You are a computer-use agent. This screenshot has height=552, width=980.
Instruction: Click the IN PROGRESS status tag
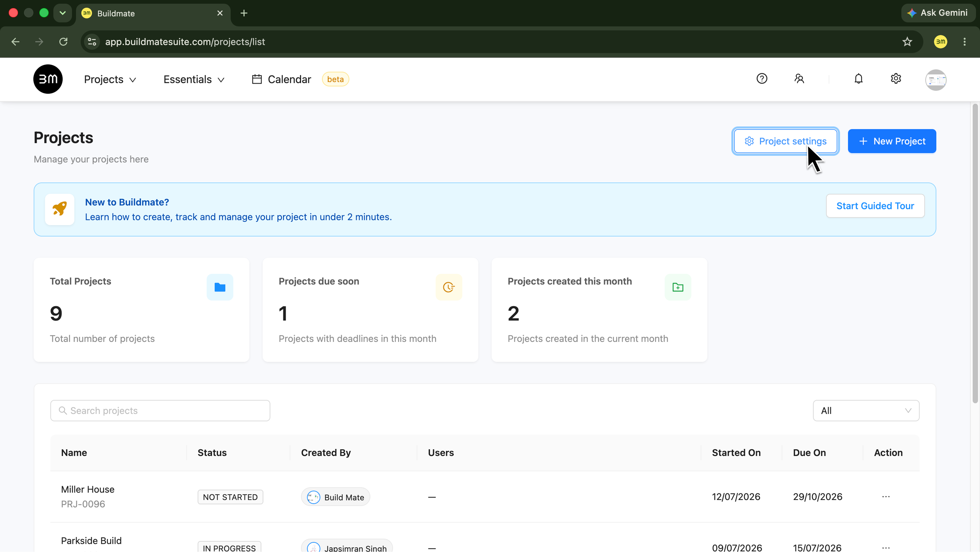pyautogui.click(x=229, y=547)
